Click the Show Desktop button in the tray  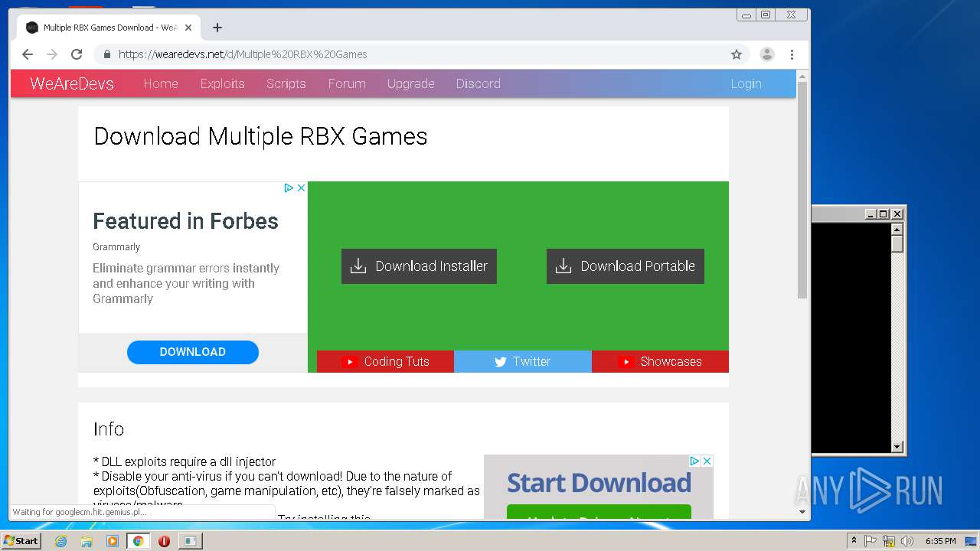[x=972, y=541]
